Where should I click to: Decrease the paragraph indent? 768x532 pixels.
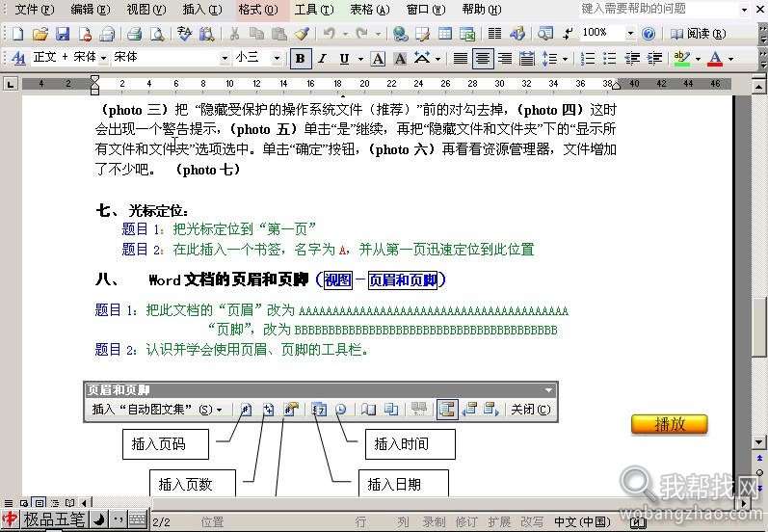(632, 59)
